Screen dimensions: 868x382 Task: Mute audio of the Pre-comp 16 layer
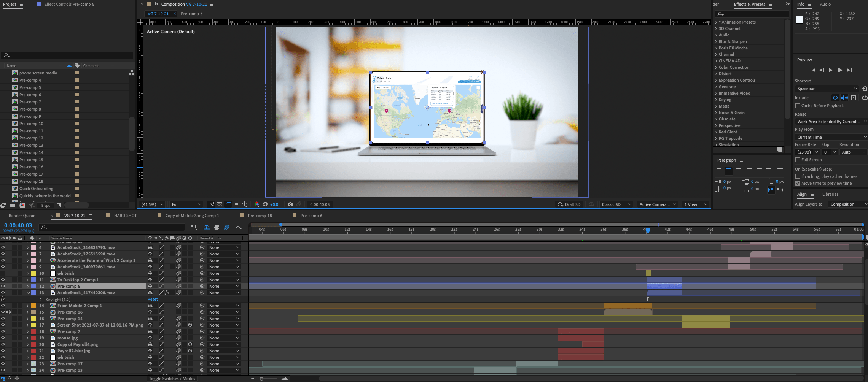pyautogui.click(x=8, y=312)
